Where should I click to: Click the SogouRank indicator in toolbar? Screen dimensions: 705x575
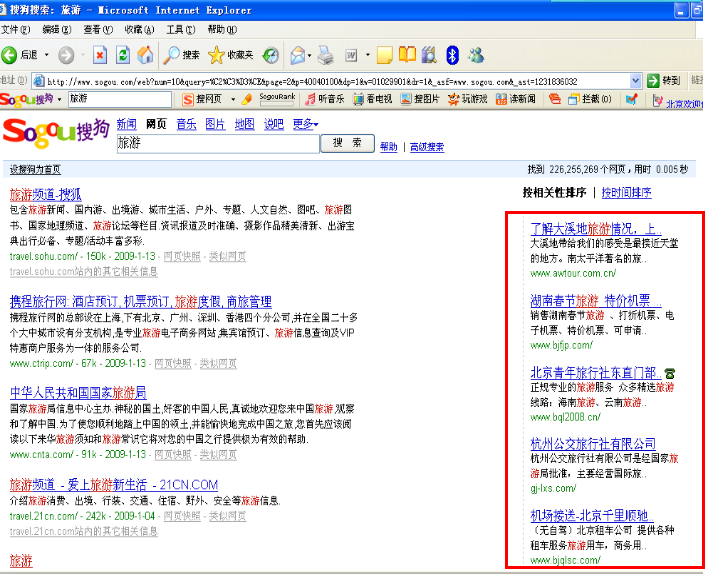(x=277, y=99)
